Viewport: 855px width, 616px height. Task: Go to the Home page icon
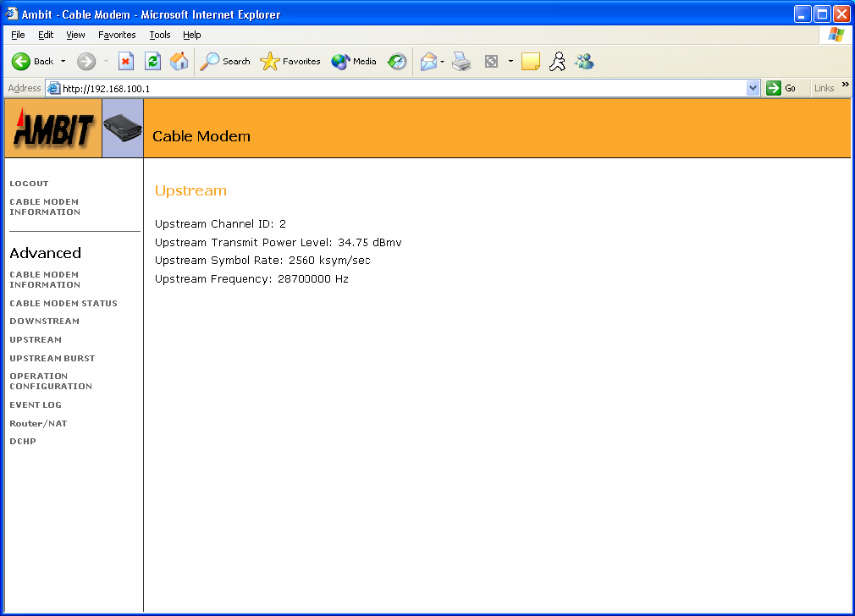click(x=179, y=62)
